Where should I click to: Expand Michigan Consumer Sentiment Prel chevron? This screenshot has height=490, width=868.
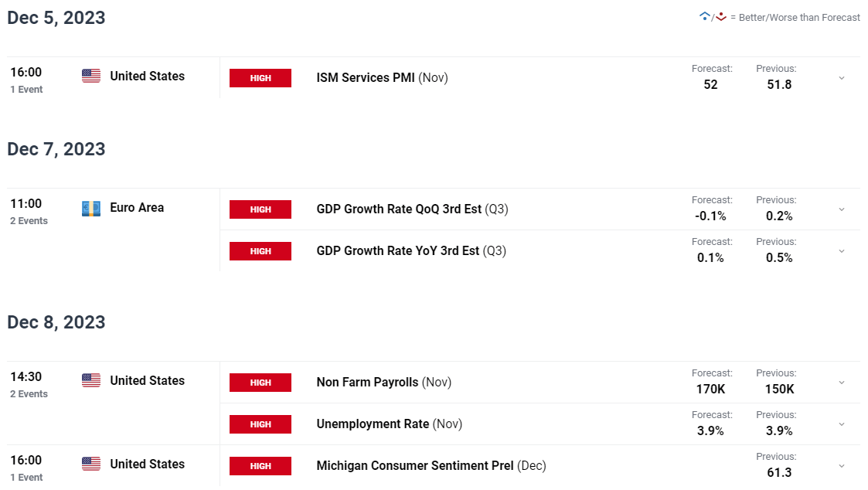842,465
